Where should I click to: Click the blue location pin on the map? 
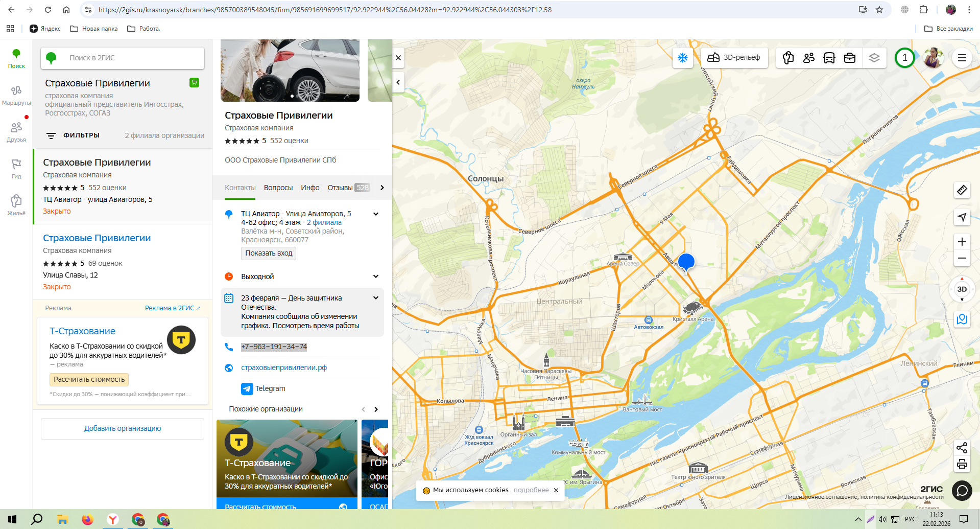[686, 262]
